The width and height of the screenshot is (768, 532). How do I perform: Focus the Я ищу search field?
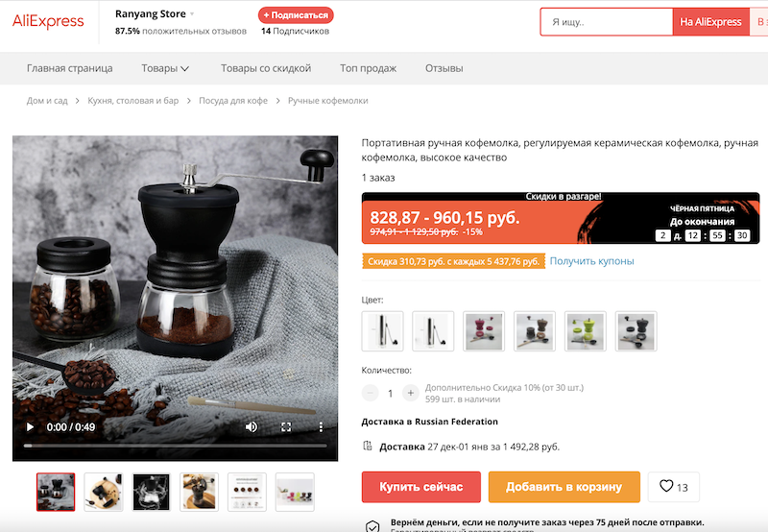pos(607,22)
